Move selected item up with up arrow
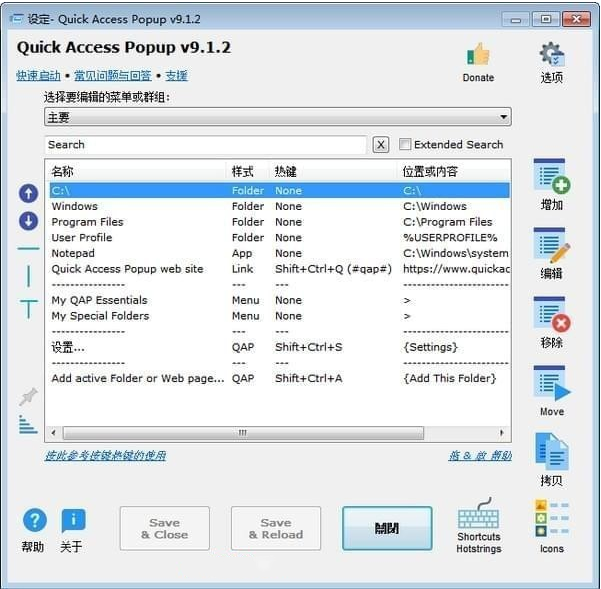Screen dimensions: 601x589 (28, 193)
